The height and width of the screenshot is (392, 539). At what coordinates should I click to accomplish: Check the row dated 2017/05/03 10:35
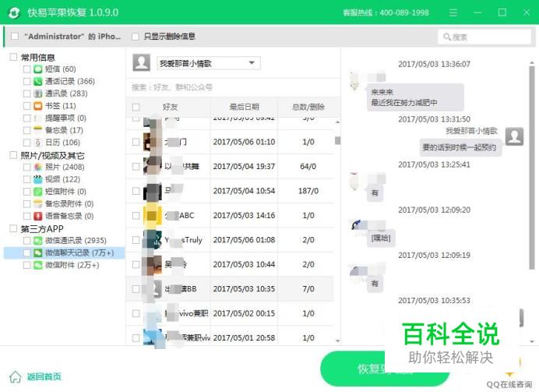[x=136, y=289]
